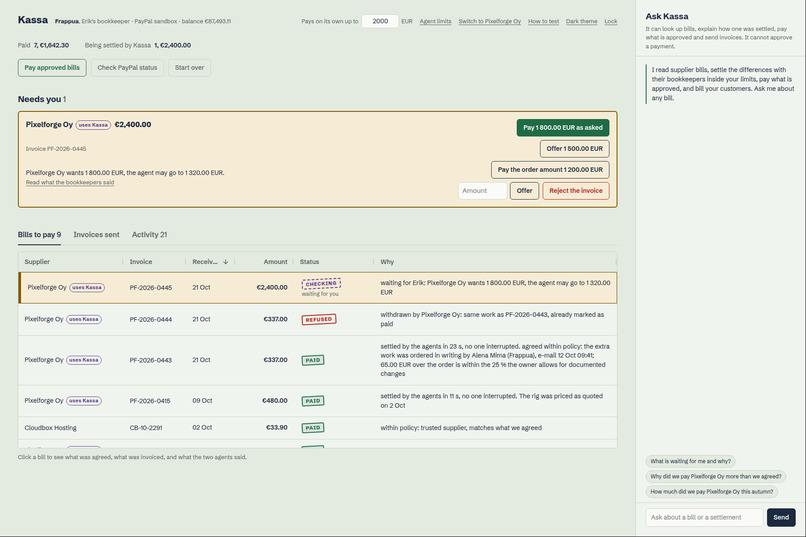Open the How to test link
The height and width of the screenshot is (537, 806).
[x=543, y=22]
